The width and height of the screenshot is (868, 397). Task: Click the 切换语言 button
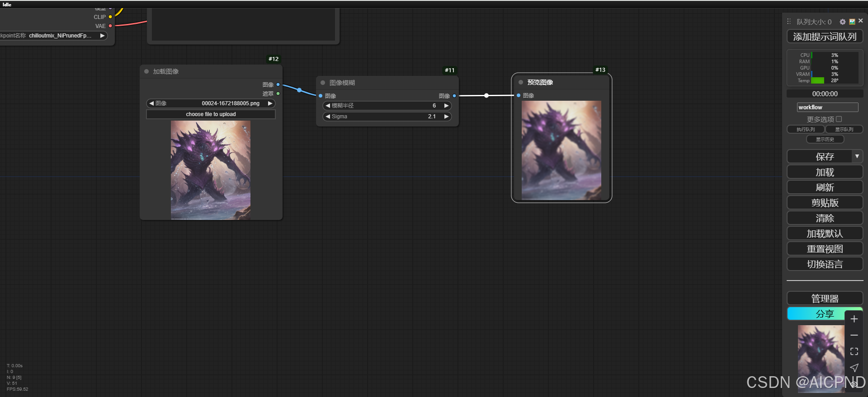(825, 264)
